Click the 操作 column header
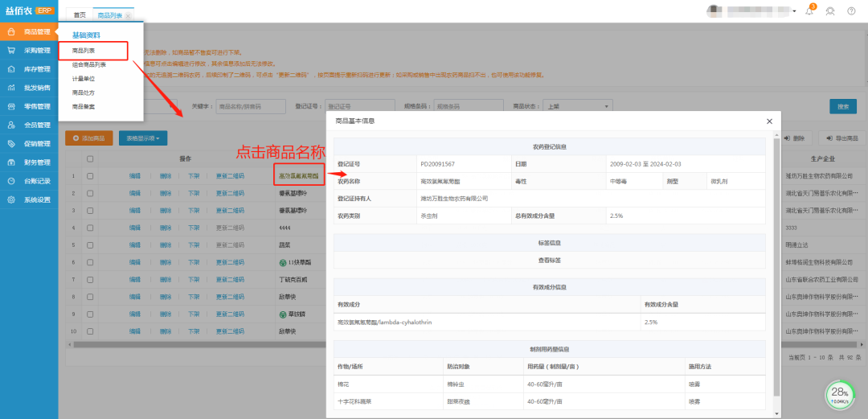The width and height of the screenshot is (868, 419). tap(186, 159)
